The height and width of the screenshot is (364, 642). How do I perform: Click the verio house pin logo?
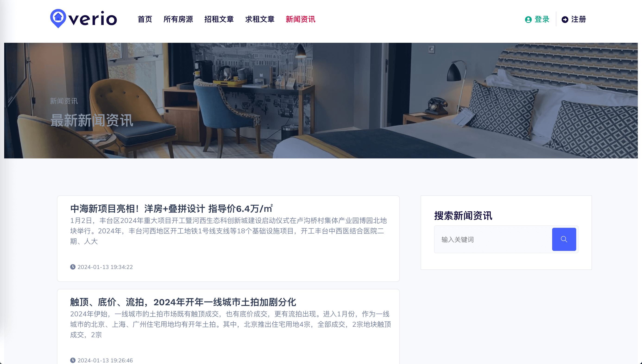(58, 19)
